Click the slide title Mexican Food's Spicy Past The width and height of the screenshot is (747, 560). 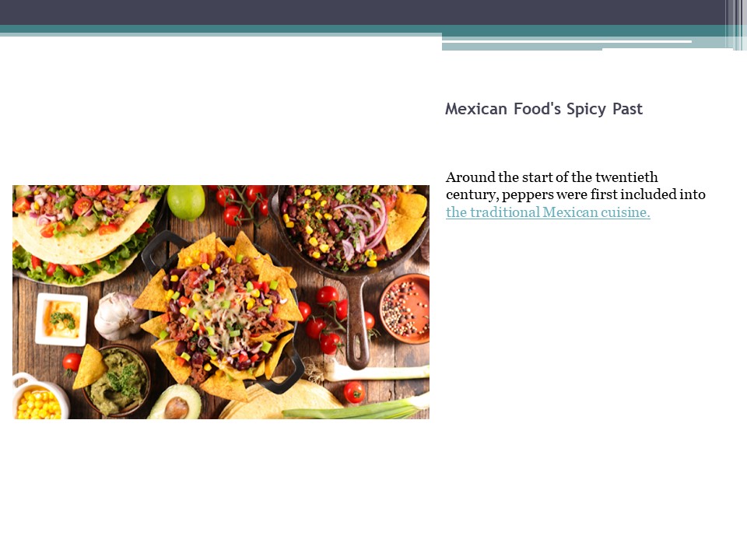(543, 109)
